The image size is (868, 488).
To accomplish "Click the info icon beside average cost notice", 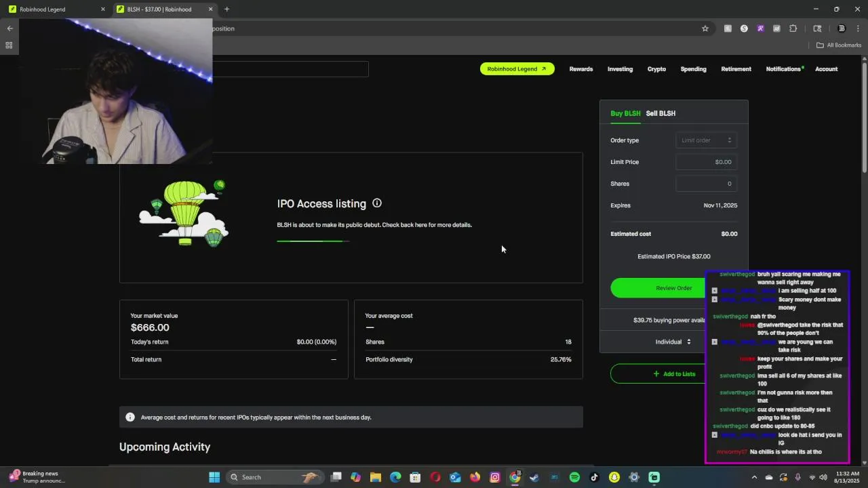I will click(x=130, y=418).
